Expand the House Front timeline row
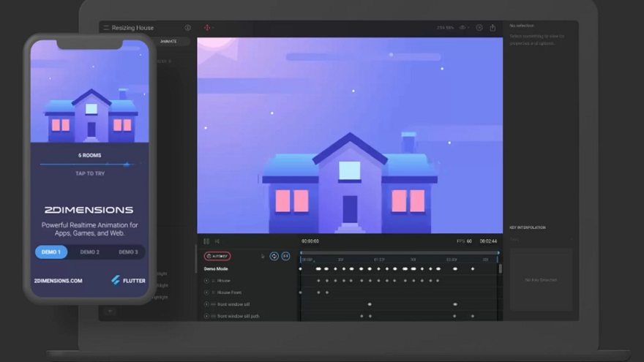Viewport: 644px width, 362px height. pyautogui.click(x=206, y=293)
